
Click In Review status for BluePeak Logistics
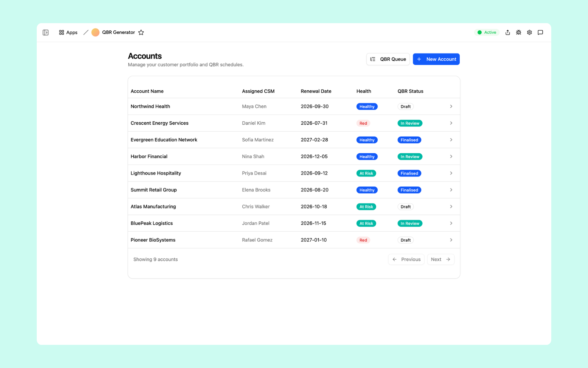point(410,223)
